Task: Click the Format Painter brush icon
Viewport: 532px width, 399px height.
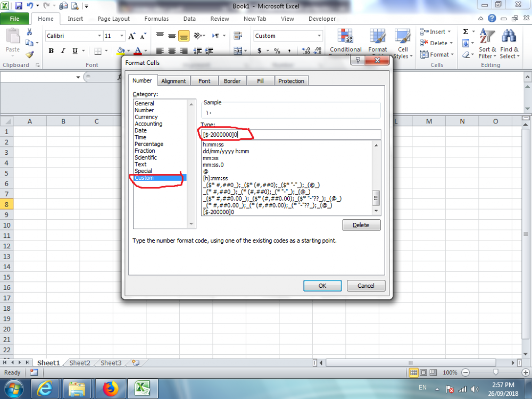Action: pos(29,54)
